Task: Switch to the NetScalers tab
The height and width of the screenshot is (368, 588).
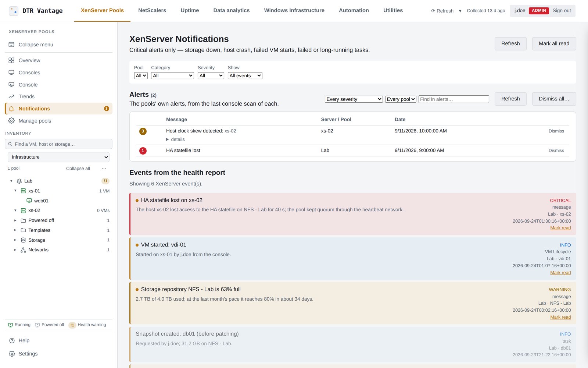Action: [152, 10]
